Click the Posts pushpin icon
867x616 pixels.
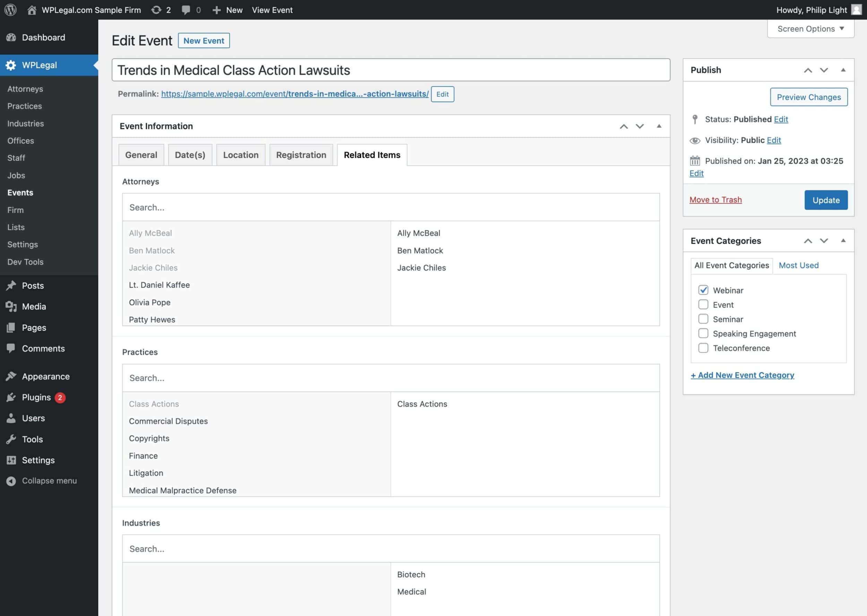pyautogui.click(x=11, y=285)
